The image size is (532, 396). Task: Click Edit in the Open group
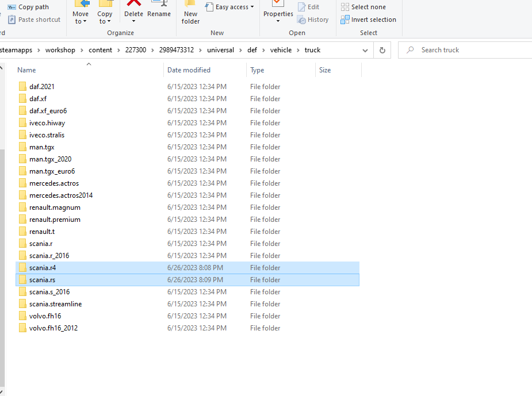(x=309, y=7)
